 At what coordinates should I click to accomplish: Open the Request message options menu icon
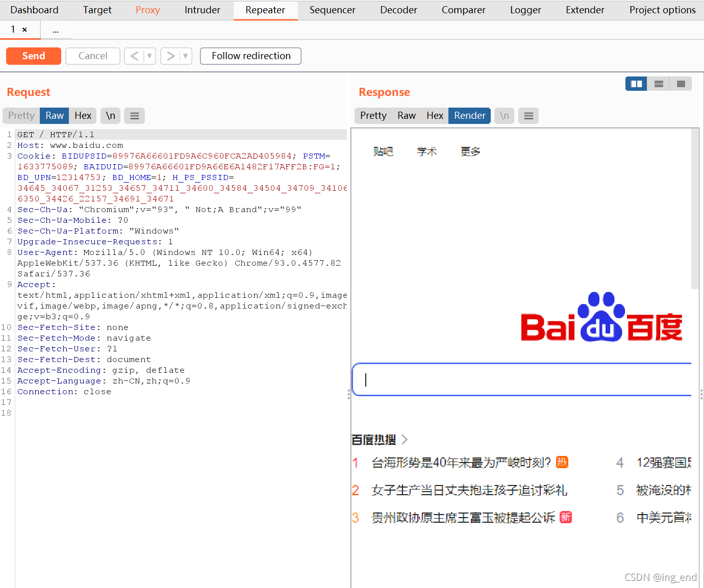click(x=135, y=116)
